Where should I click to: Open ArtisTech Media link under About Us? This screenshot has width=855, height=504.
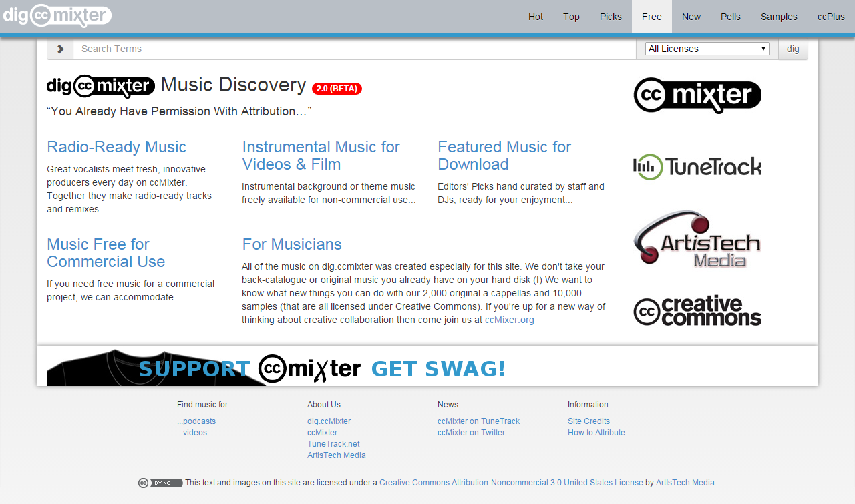[336, 455]
